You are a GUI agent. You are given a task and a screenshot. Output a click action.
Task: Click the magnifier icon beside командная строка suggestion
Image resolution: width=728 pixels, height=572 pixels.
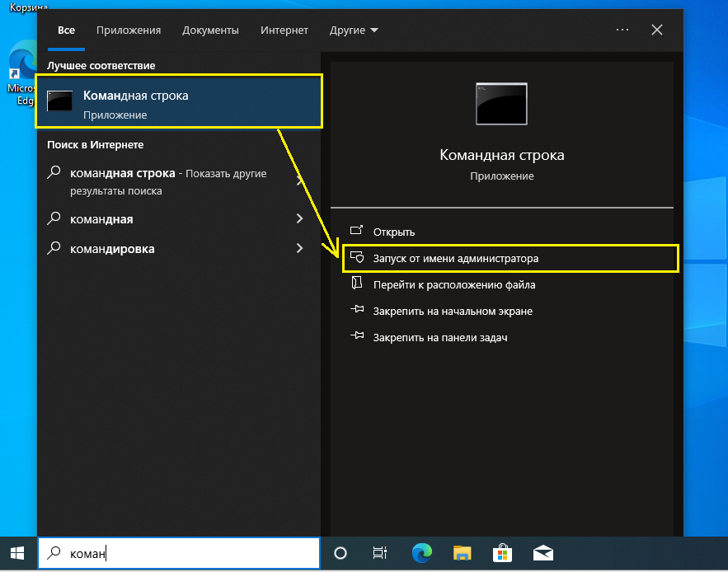[54, 173]
